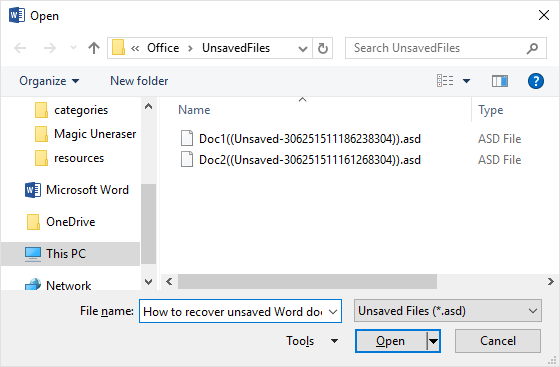Open more view options dropdown
The height and width of the screenshot is (367, 560).
click(x=466, y=81)
